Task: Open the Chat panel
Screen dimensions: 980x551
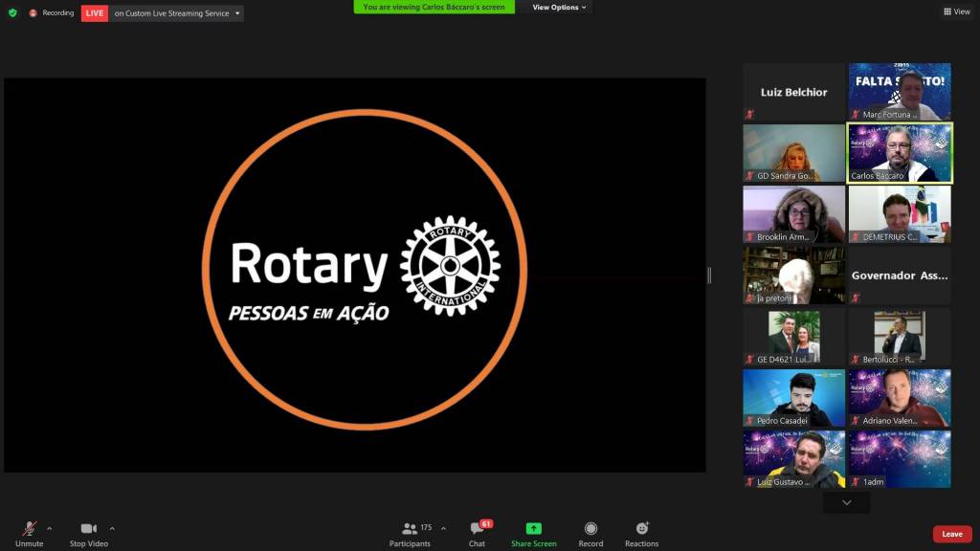Action: pyautogui.click(x=477, y=533)
